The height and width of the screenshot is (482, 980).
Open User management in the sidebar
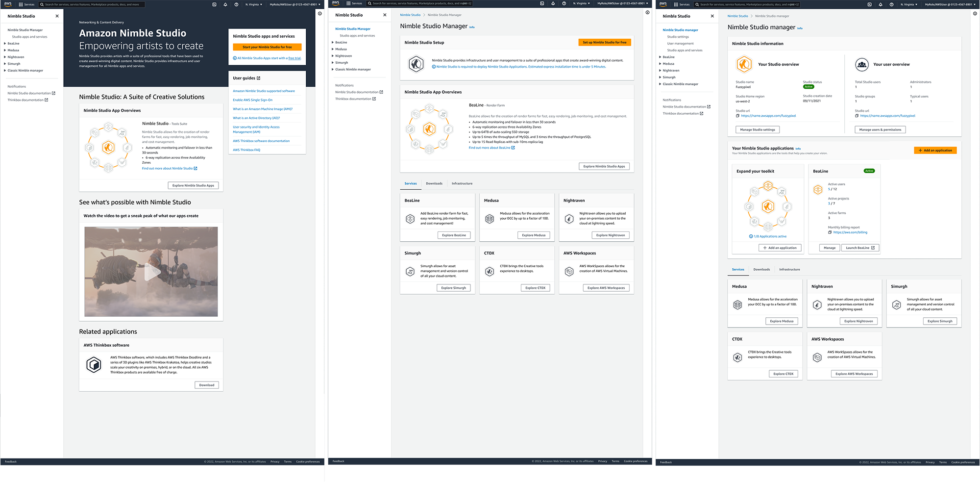(x=680, y=44)
